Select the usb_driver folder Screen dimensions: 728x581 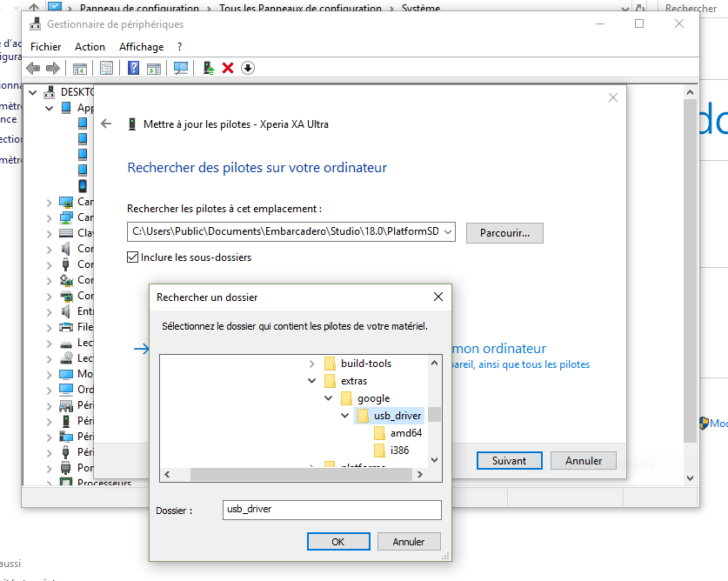[389, 415]
